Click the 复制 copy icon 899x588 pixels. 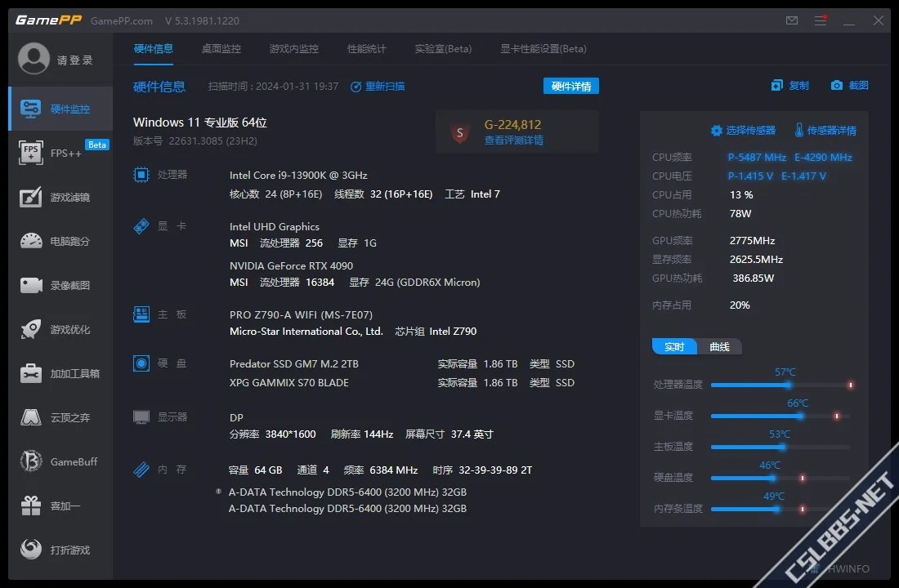pyautogui.click(x=777, y=86)
